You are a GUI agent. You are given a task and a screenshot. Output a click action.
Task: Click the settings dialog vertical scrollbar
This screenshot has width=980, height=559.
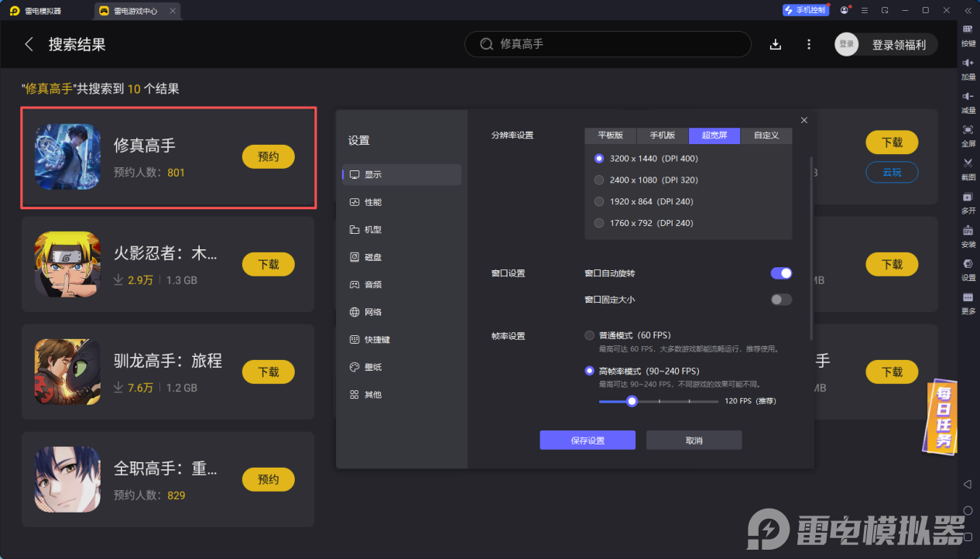coord(810,248)
